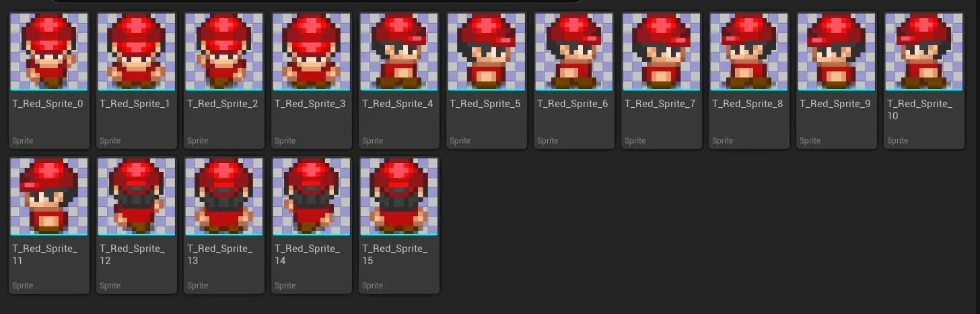Click the T_Red_Sprite_10 thumbnail
980x314 pixels.
coord(924,51)
